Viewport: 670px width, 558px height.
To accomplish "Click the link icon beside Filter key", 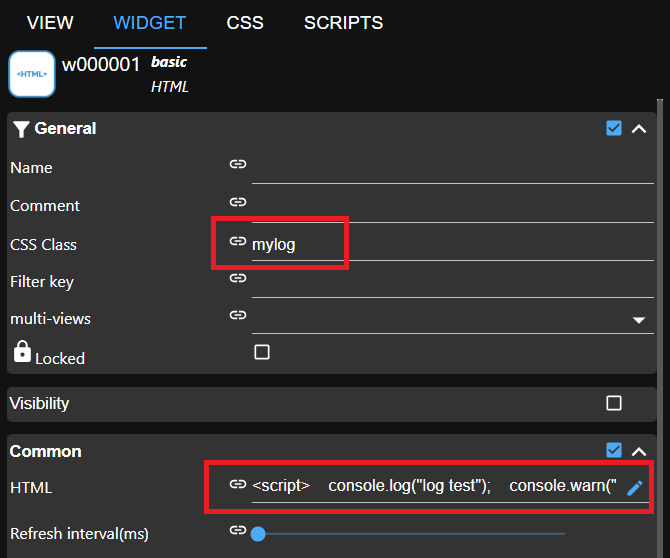I will (237, 278).
